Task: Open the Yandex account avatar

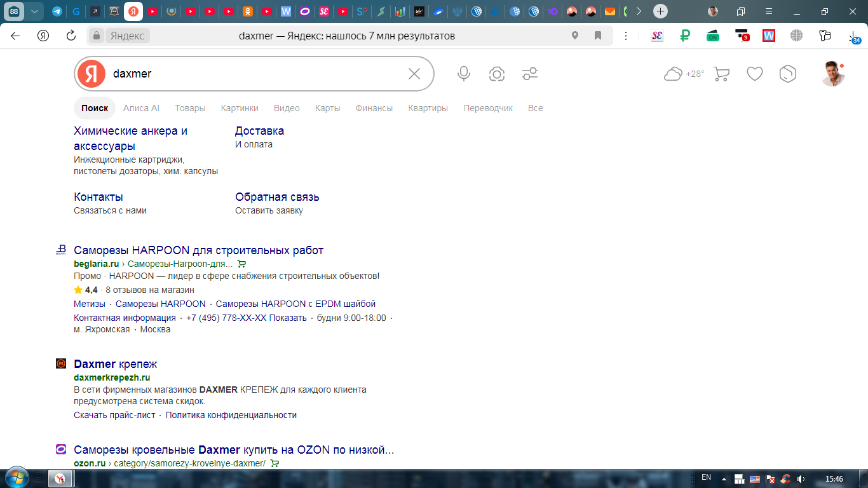Action: (x=833, y=74)
